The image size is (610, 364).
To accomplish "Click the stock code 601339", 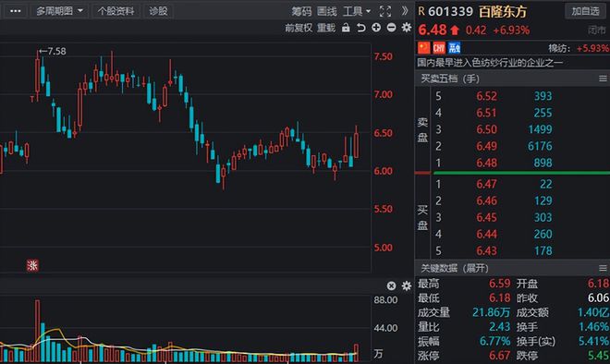I will pos(450,11).
